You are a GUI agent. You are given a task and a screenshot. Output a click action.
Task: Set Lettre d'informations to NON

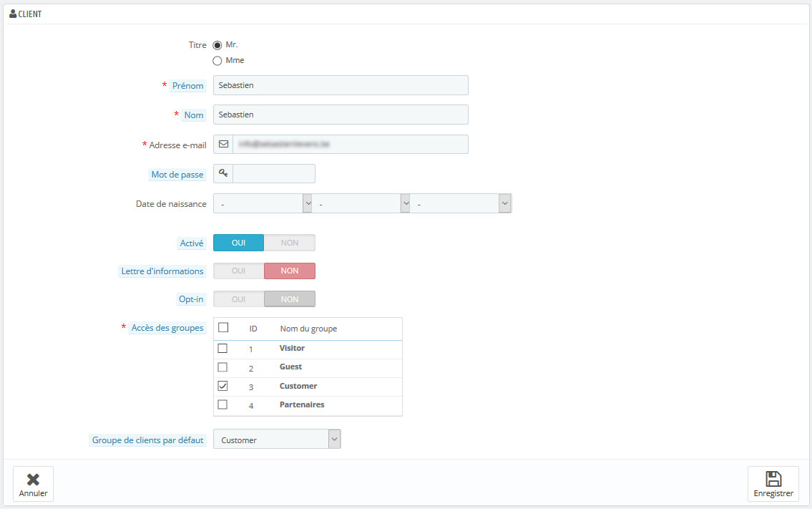click(290, 271)
